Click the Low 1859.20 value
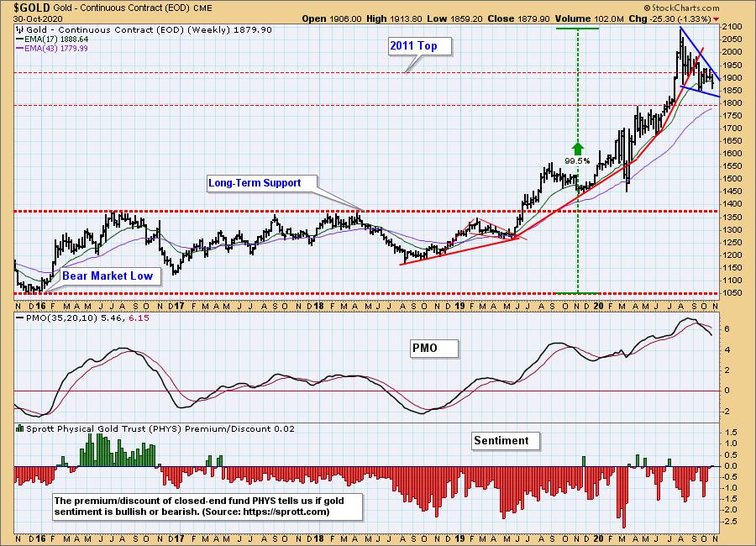 (454, 18)
